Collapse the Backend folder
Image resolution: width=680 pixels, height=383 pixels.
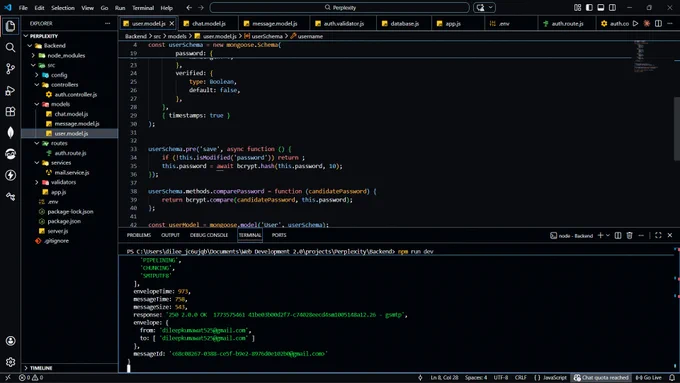[30, 46]
